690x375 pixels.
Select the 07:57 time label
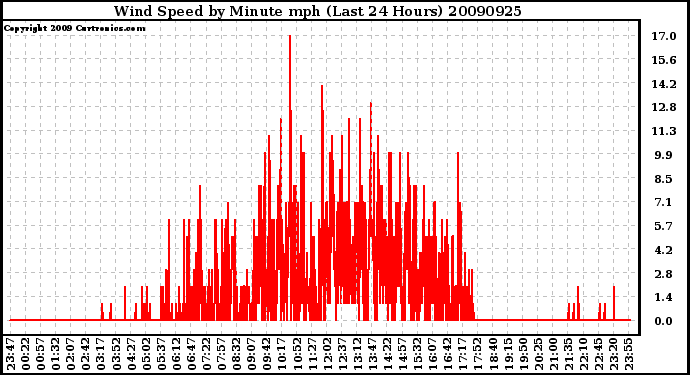tap(221, 354)
